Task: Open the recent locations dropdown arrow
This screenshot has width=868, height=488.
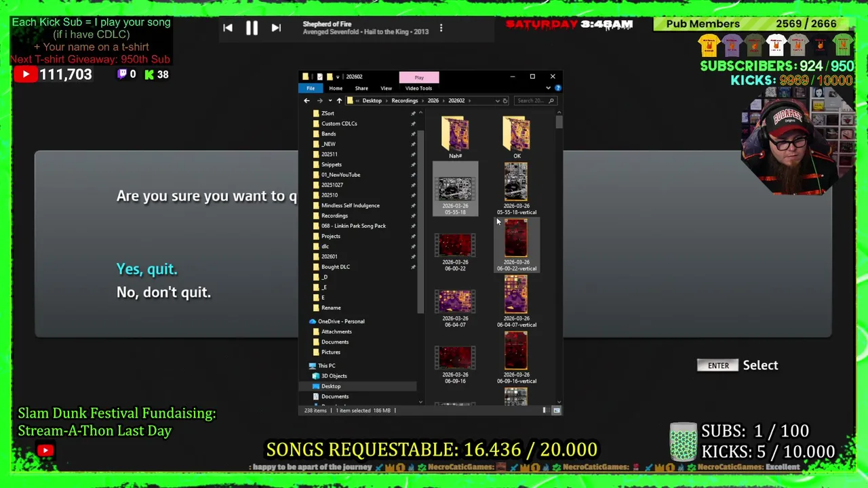Action: pyautogui.click(x=329, y=100)
